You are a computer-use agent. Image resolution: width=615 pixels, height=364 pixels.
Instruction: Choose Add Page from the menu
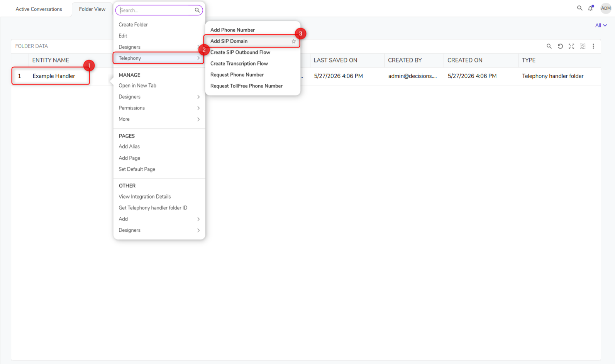coord(129,158)
